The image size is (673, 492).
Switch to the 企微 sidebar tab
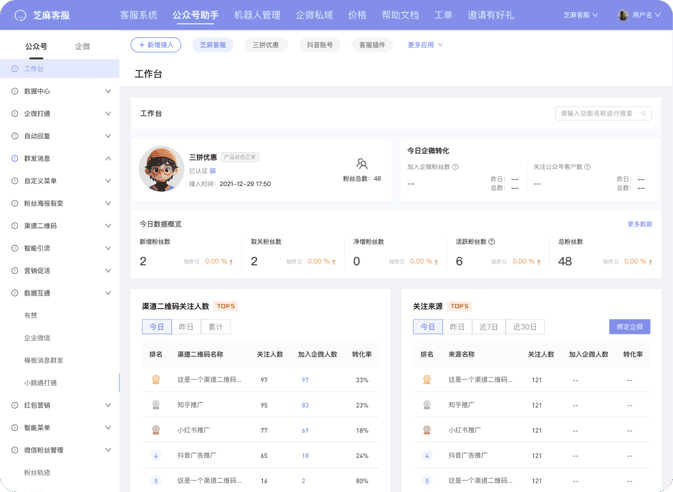(x=82, y=46)
